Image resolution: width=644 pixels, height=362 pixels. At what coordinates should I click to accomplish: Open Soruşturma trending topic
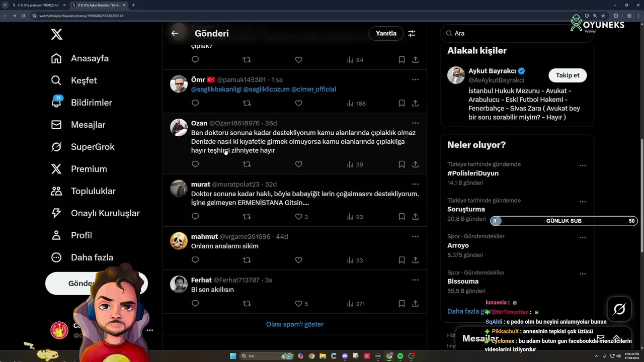pos(466,209)
